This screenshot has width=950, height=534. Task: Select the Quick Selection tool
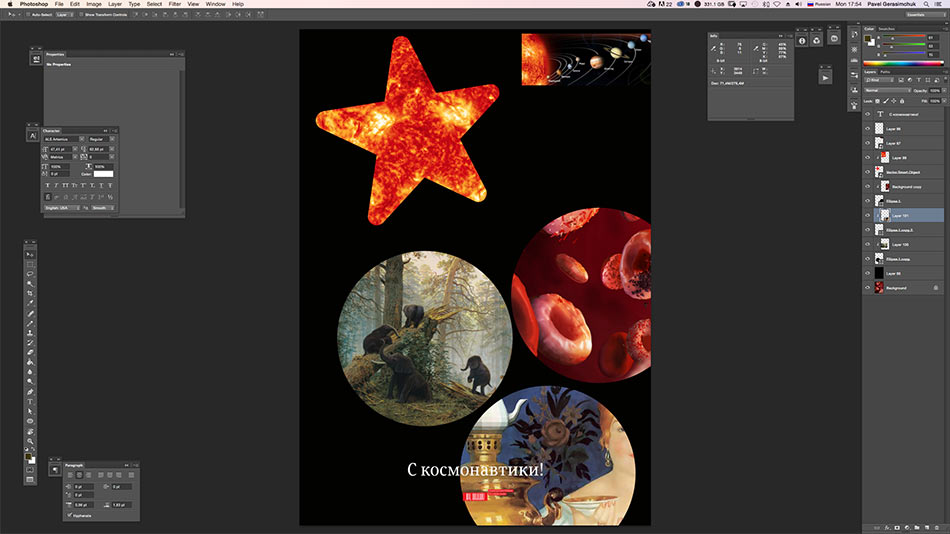point(30,284)
